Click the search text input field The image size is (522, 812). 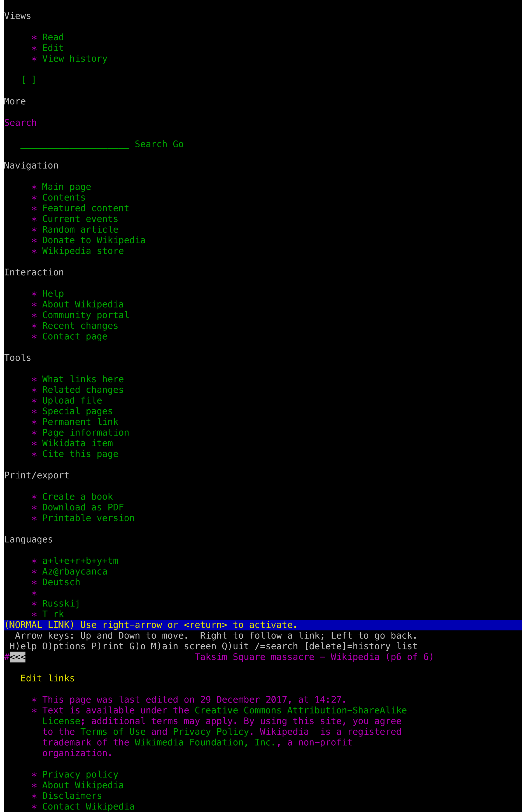74,144
